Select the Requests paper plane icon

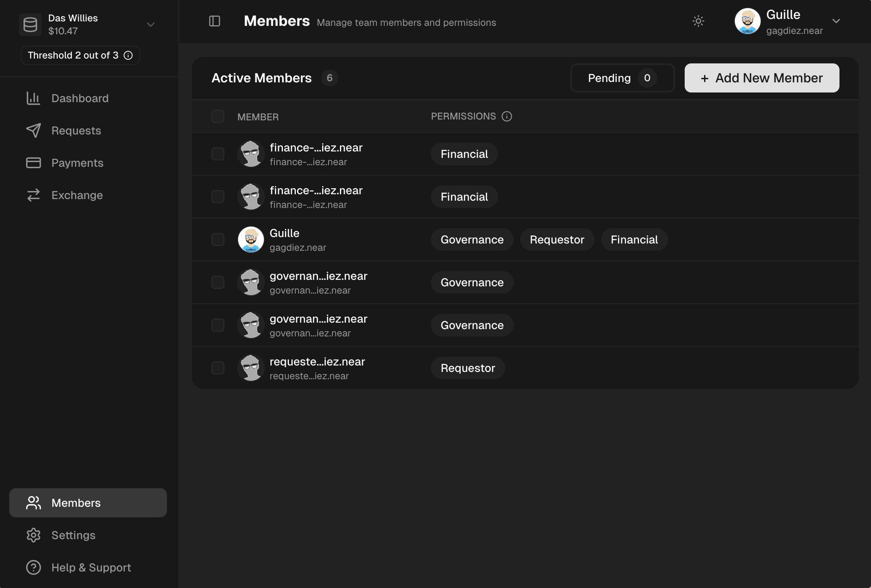coord(33,130)
